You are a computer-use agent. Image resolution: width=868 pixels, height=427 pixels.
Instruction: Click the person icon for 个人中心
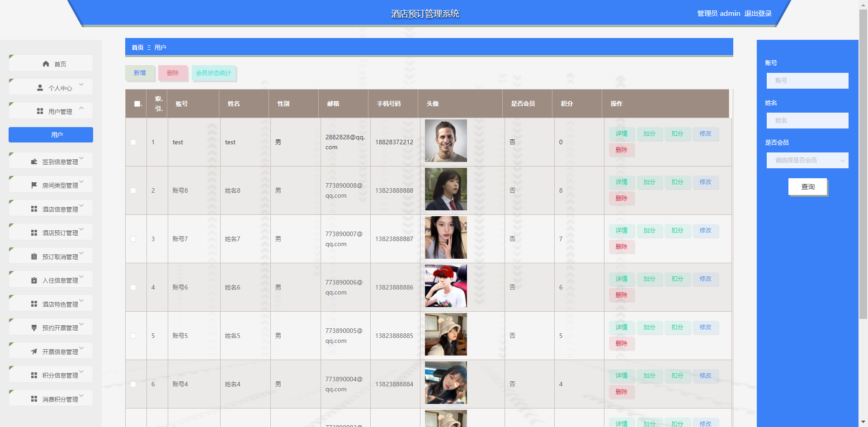coord(40,88)
